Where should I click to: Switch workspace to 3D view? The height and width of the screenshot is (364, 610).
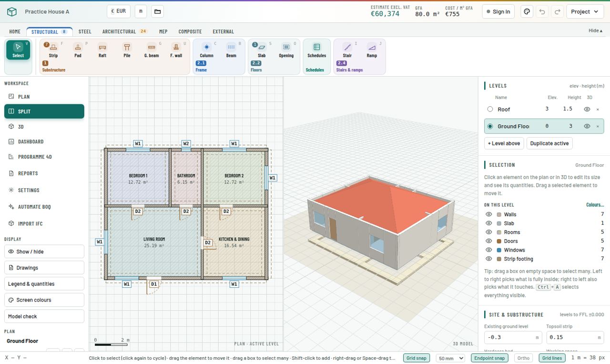(44, 127)
